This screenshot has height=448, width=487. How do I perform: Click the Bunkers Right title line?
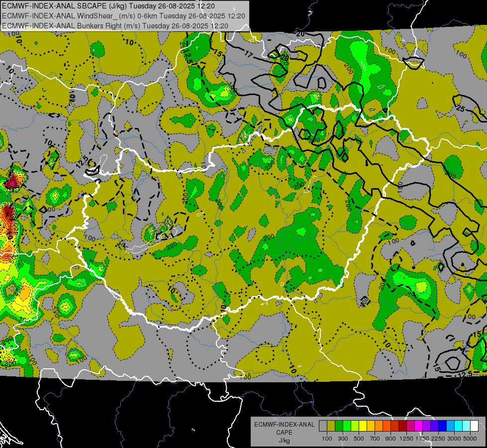115,26
